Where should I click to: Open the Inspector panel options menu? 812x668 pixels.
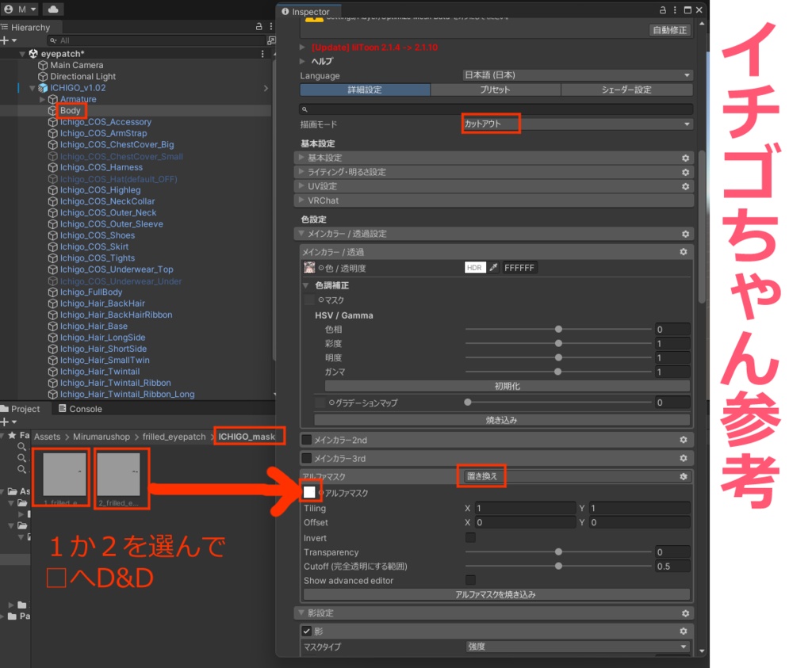pos(675,10)
